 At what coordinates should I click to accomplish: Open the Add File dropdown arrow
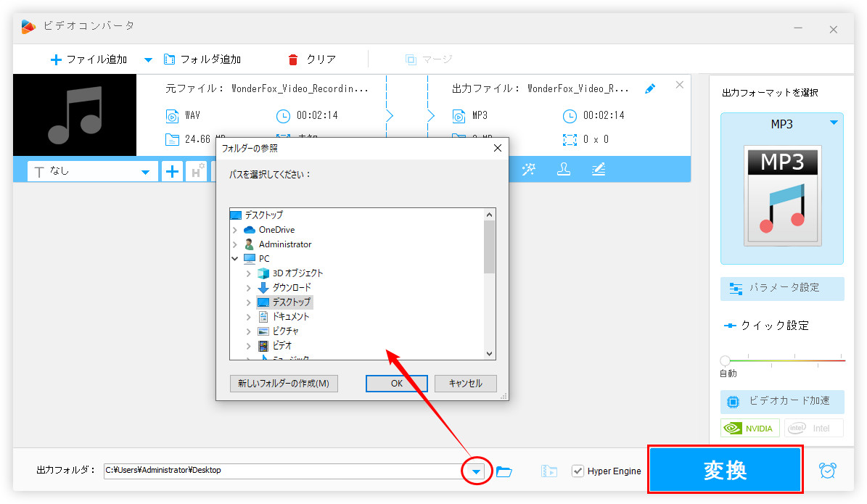pyautogui.click(x=148, y=59)
